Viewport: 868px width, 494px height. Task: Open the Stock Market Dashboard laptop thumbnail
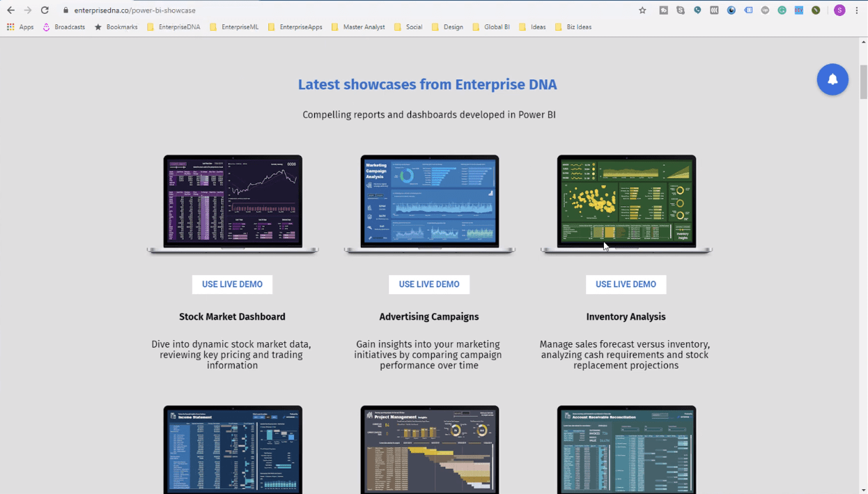[233, 204]
